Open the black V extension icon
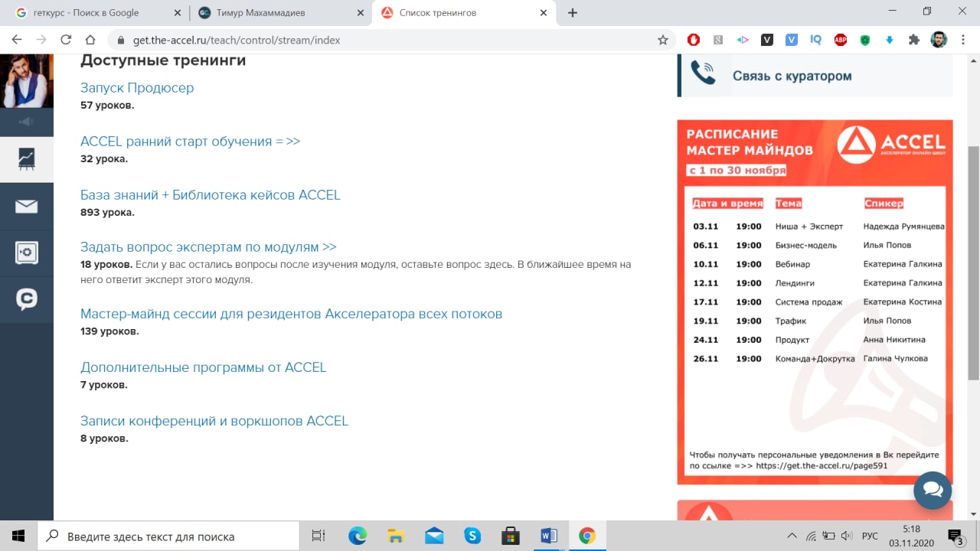The width and height of the screenshot is (980, 551). pos(767,40)
